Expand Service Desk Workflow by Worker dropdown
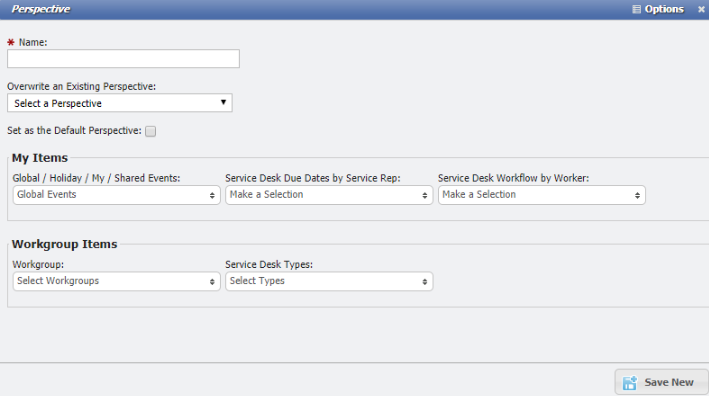The height and width of the screenshot is (396, 709). click(542, 195)
